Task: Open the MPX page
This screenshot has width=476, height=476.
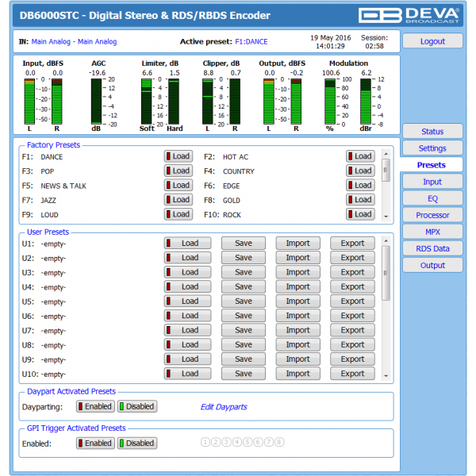Action: [432, 232]
